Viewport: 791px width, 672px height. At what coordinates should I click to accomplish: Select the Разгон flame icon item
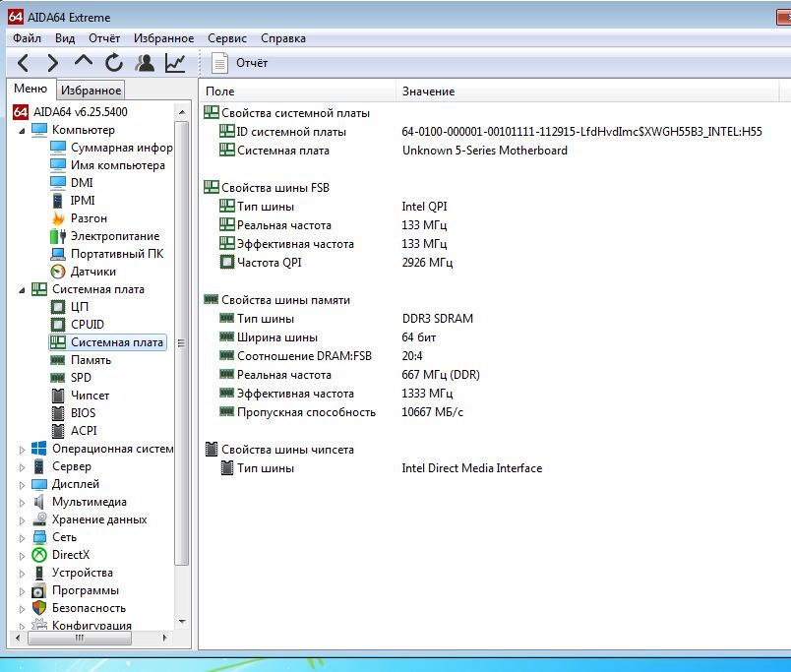[x=89, y=218]
